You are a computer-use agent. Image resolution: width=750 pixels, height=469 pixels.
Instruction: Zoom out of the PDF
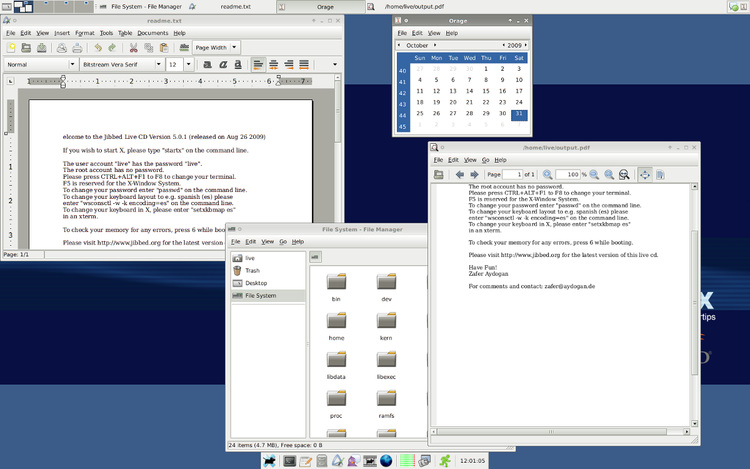[594, 175]
